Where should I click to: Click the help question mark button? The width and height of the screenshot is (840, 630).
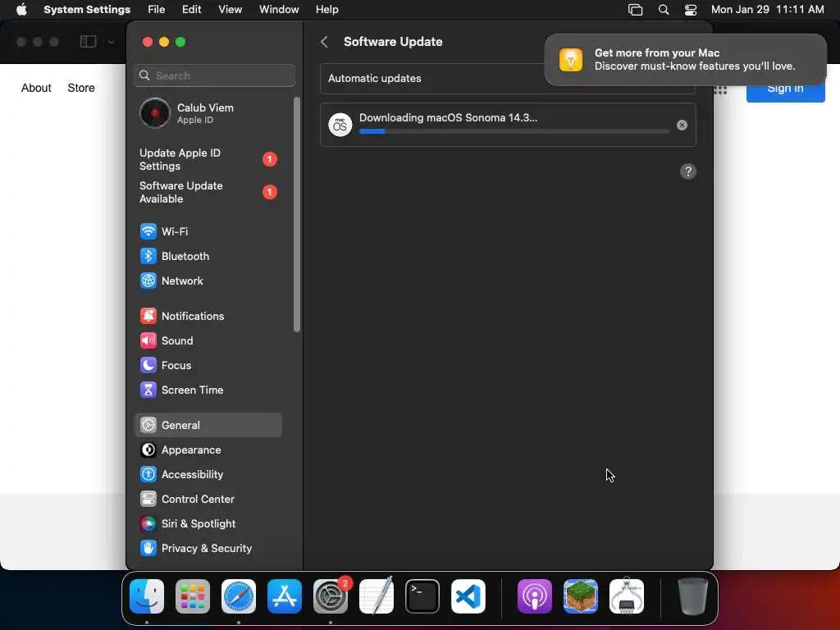[688, 172]
